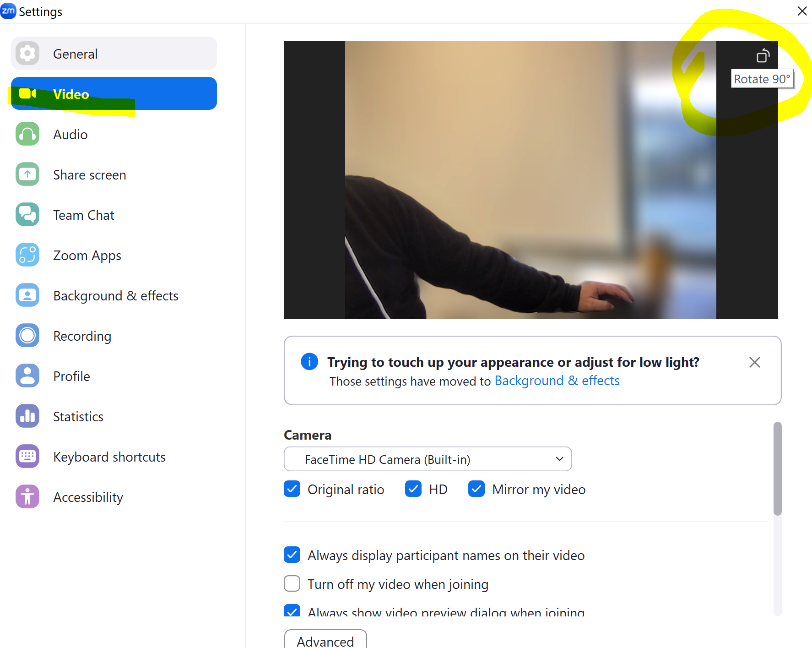Select the Audio settings tab
Screen dimensions: 812x648
point(114,134)
